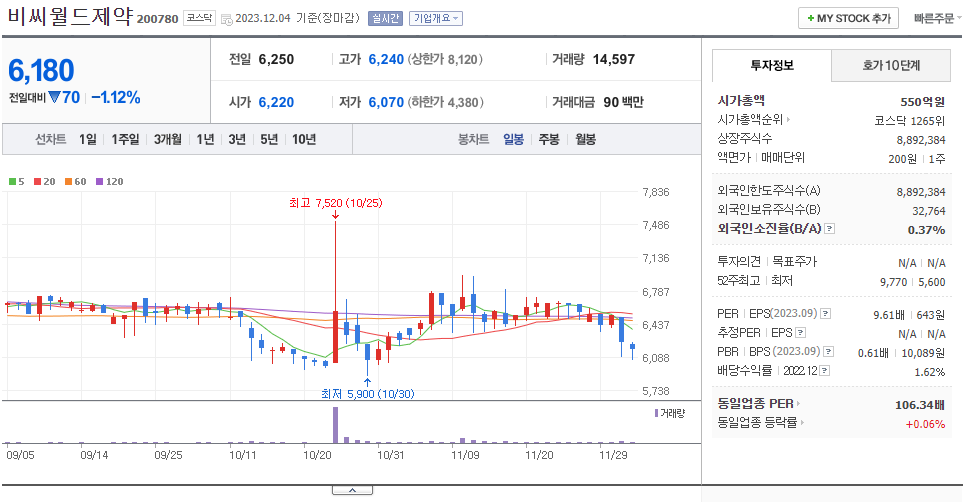Viewport: 965px width, 502px height.
Task: Open the 동일업종 등락률 link
Action: (760, 423)
